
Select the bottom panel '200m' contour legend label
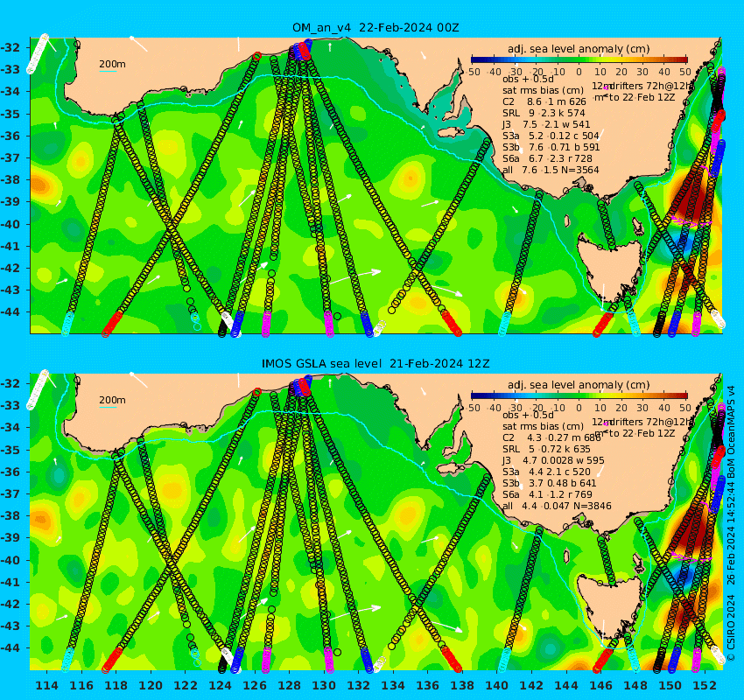112,400
